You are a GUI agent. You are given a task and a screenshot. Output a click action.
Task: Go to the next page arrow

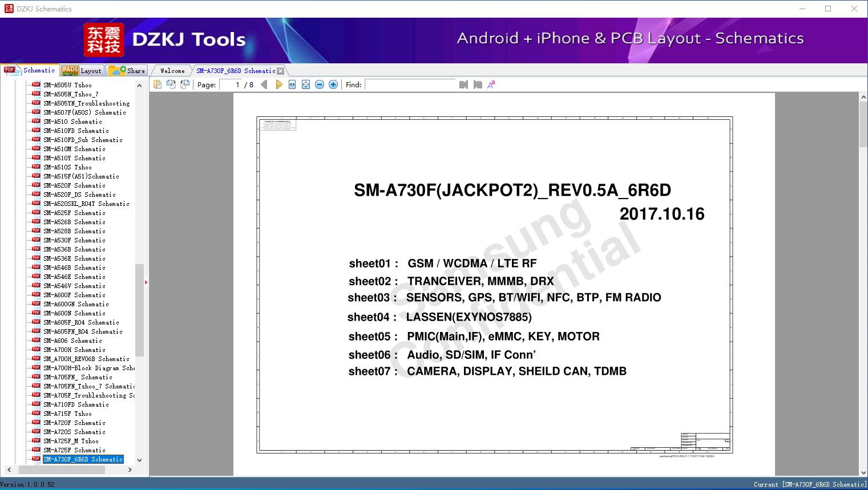click(x=278, y=84)
